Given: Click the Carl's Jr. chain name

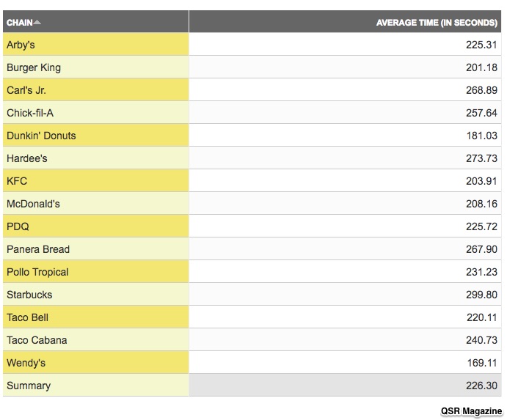Looking at the screenshot, I should tap(26, 90).
